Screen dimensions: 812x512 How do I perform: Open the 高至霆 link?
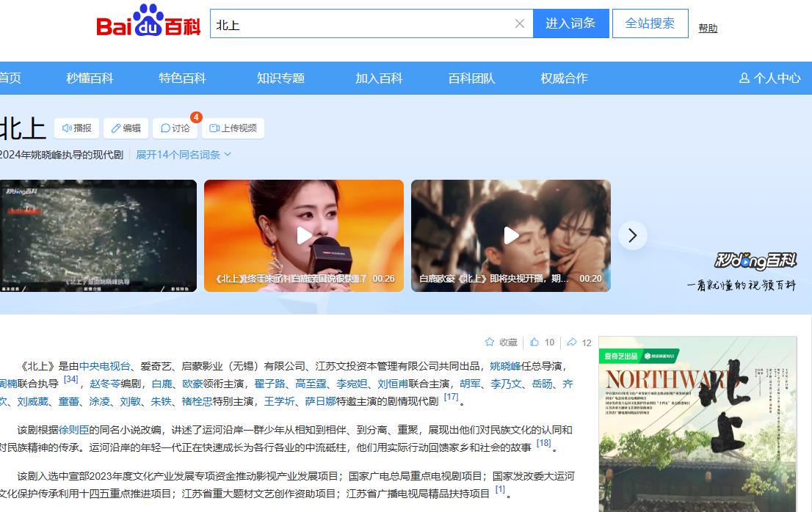click(311, 384)
